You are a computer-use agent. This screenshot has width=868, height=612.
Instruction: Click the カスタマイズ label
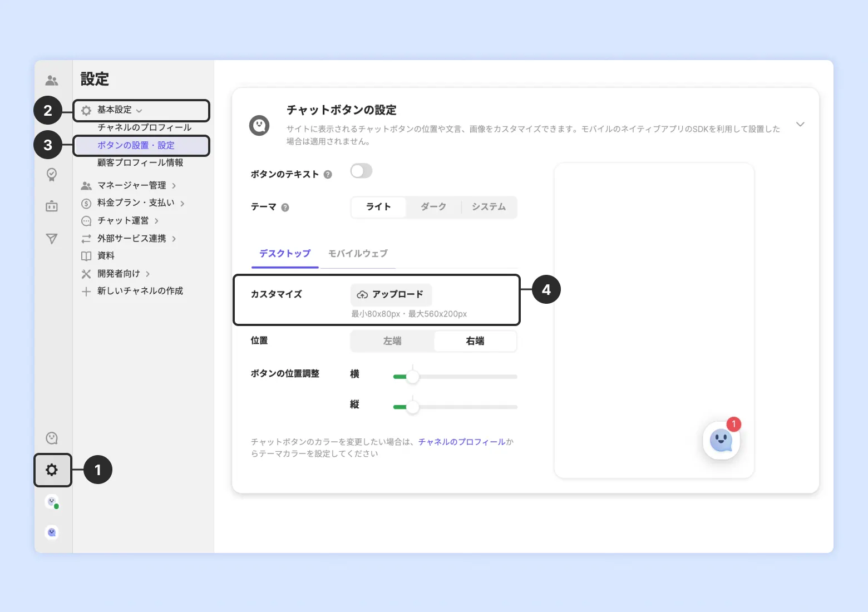click(x=277, y=294)
